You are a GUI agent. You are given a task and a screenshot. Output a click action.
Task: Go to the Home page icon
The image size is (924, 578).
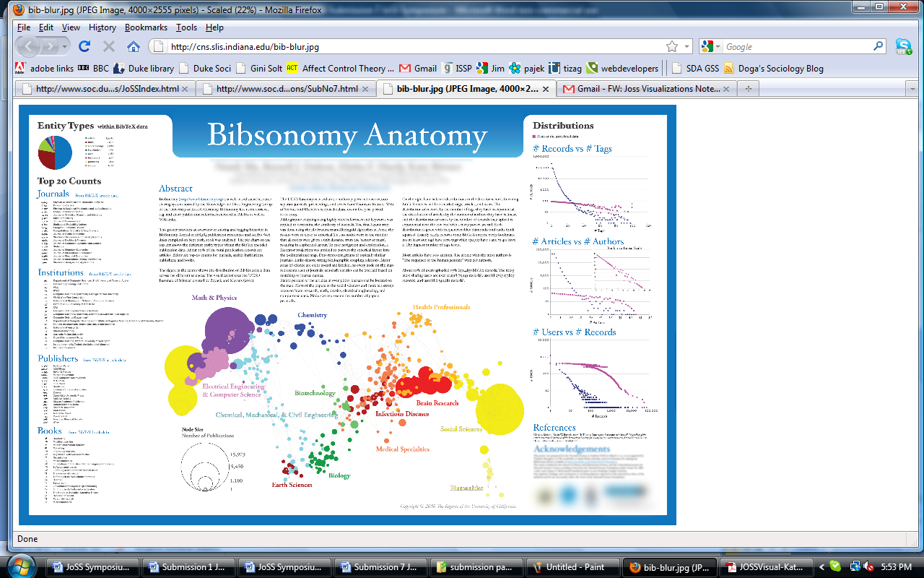click(x=134, y=46)
